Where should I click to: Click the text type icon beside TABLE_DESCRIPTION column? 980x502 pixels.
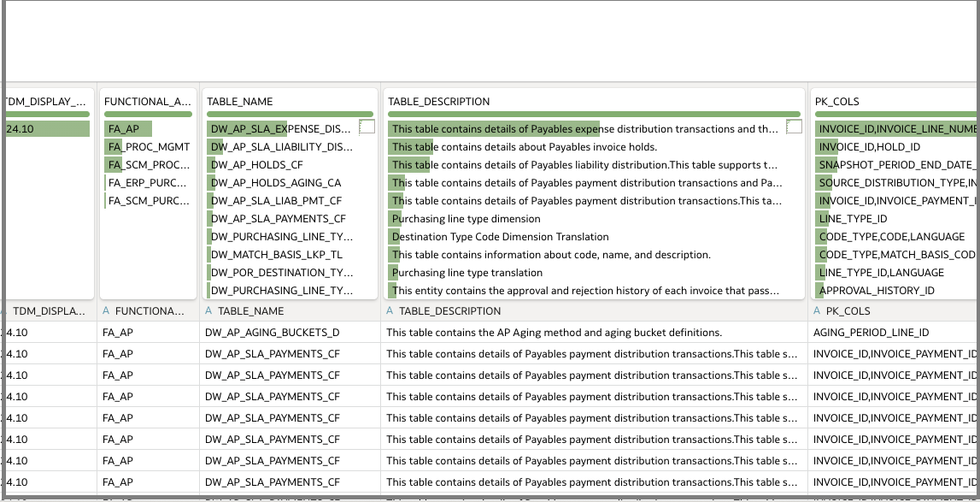390,311
